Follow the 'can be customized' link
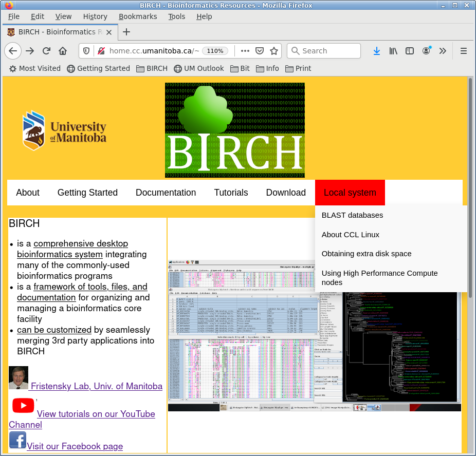476x456 pixels. coord(54,330)
